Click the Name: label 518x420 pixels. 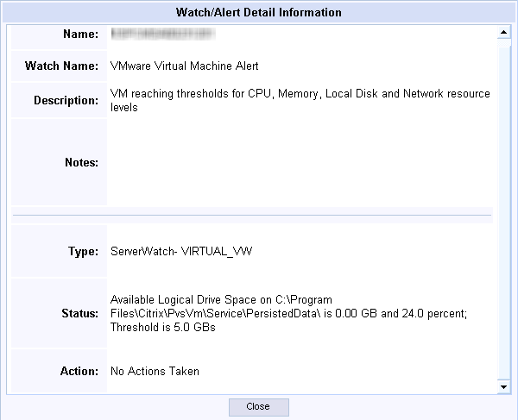pyautogui.click(x=81, y=34)
